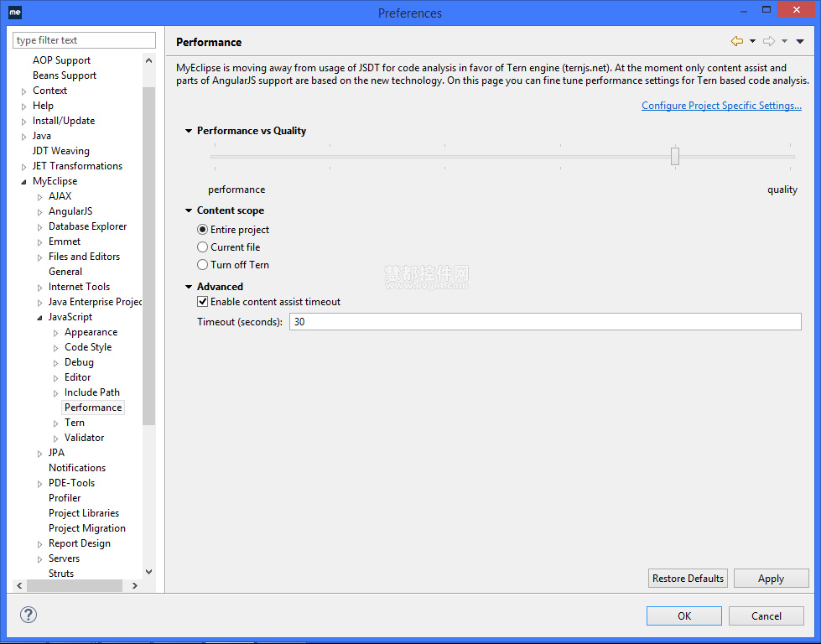Expand the Tern tree node
The image size is (821, 644).
pos(56,423)
